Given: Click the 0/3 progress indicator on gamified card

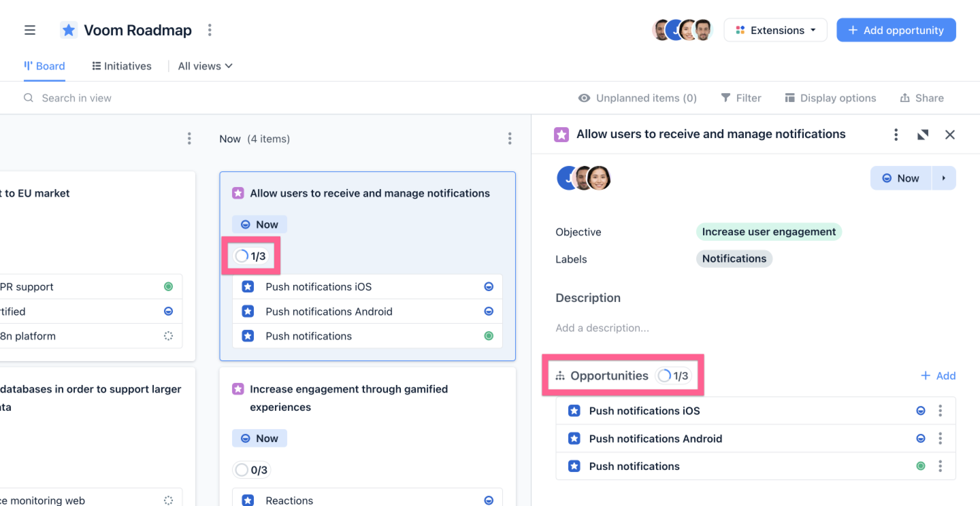Looking at the screenshot, I should point(250,470).
